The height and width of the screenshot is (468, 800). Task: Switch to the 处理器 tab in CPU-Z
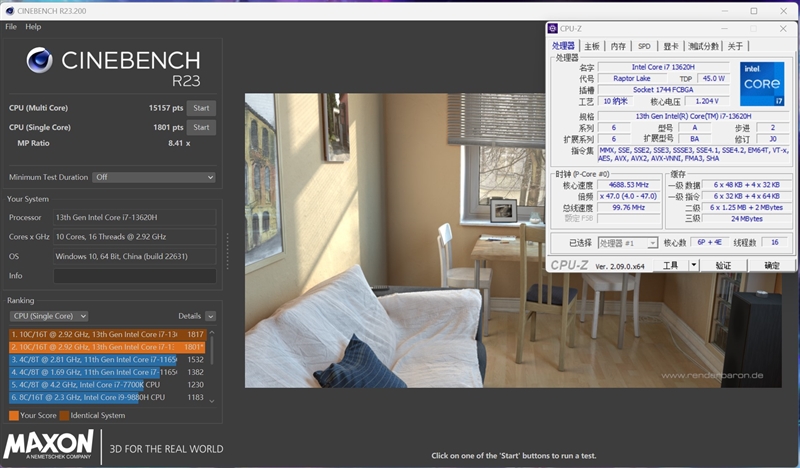[x=563, y=46]
